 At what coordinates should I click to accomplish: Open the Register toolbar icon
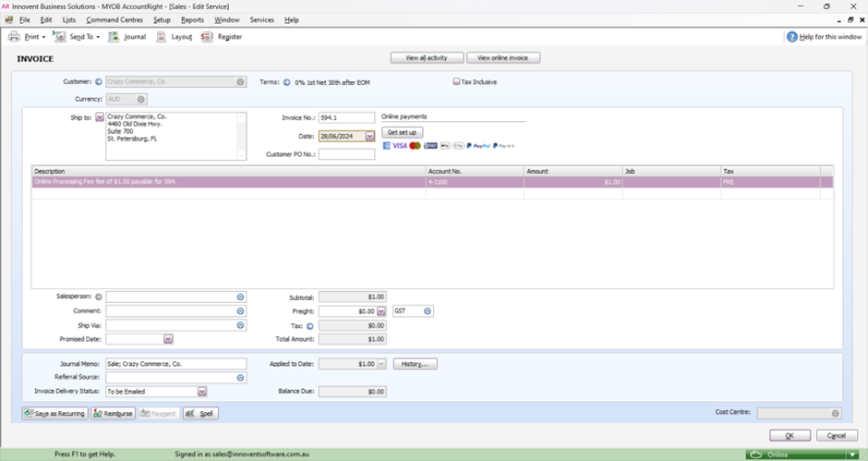click(x=207, y=37)
